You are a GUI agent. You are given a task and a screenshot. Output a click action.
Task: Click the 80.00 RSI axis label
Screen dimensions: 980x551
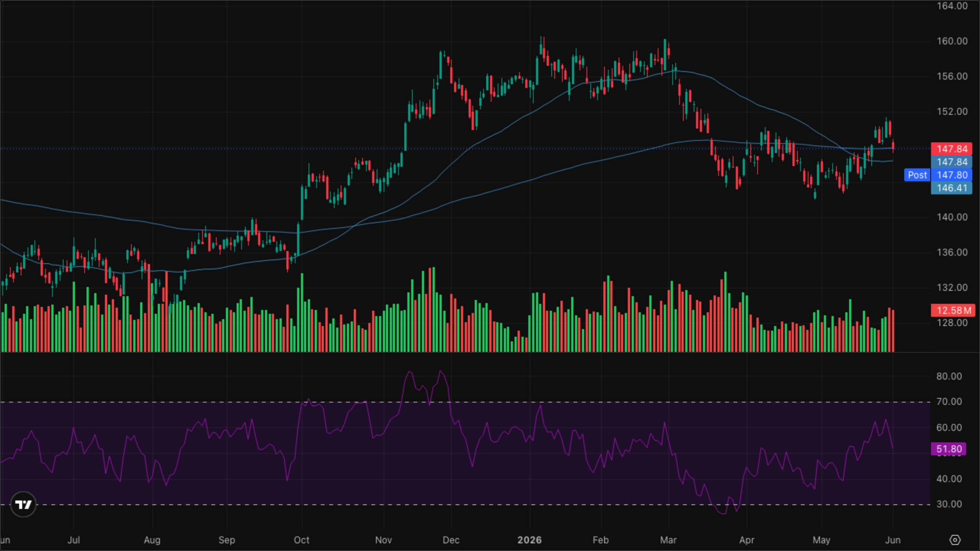(x=949, y=377)
